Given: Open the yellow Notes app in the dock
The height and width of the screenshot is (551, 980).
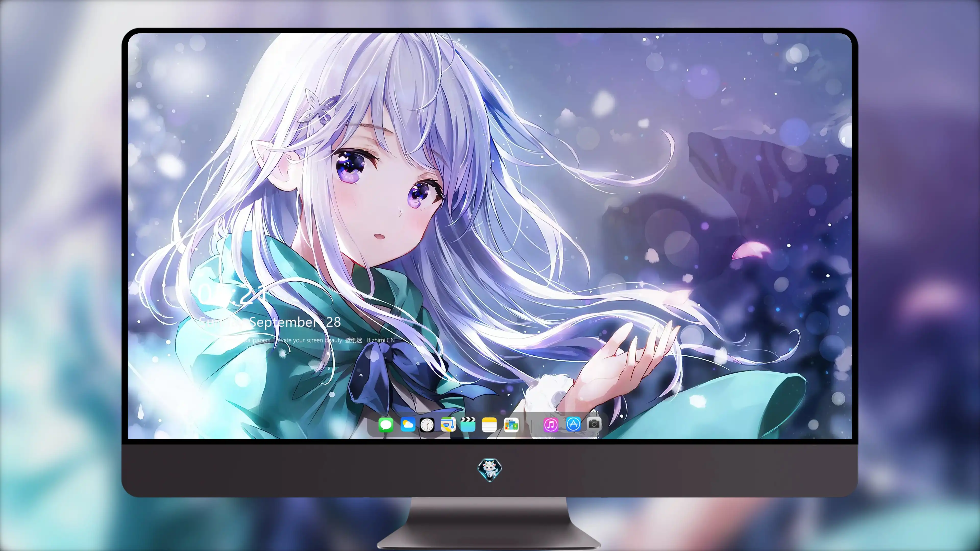Looking at the screenshot, I should coord(489,424).
